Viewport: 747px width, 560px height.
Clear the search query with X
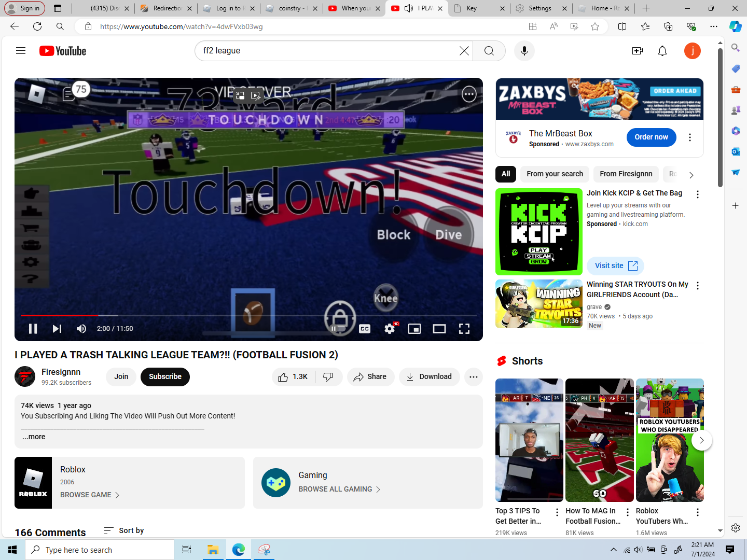tap(464, 51)
